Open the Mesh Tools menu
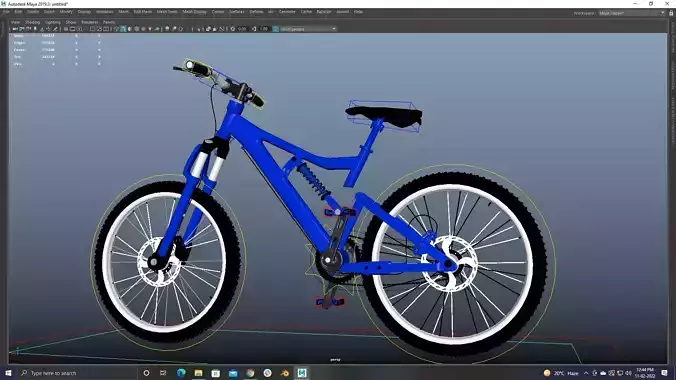676x380 pixels. pyautogui.click(x=167, y=12)
